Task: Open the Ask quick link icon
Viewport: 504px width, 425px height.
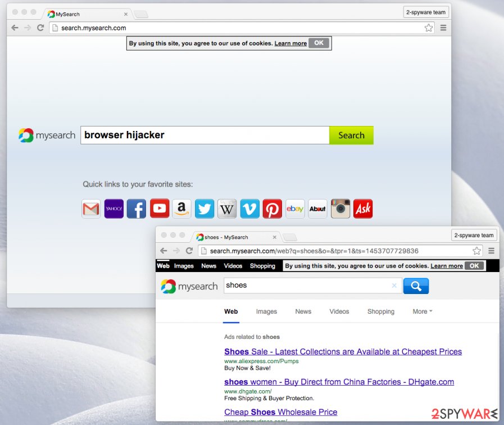Action: point(363,209)
